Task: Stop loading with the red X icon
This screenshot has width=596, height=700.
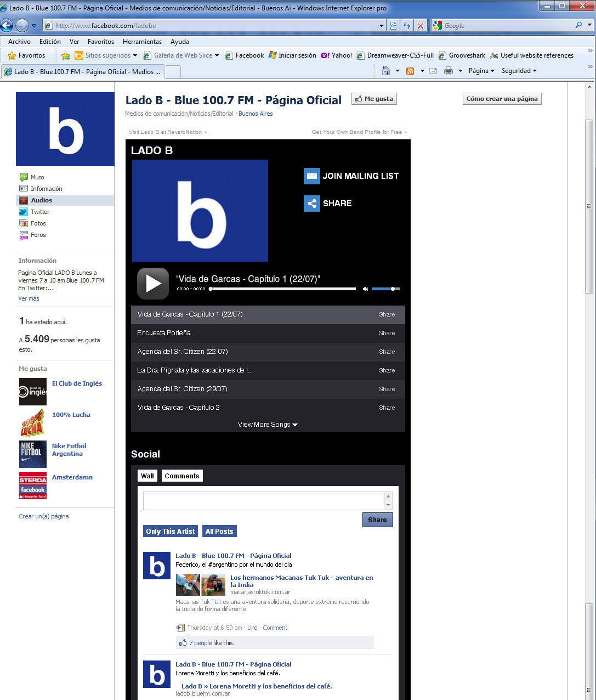Action: coord(421,26)
